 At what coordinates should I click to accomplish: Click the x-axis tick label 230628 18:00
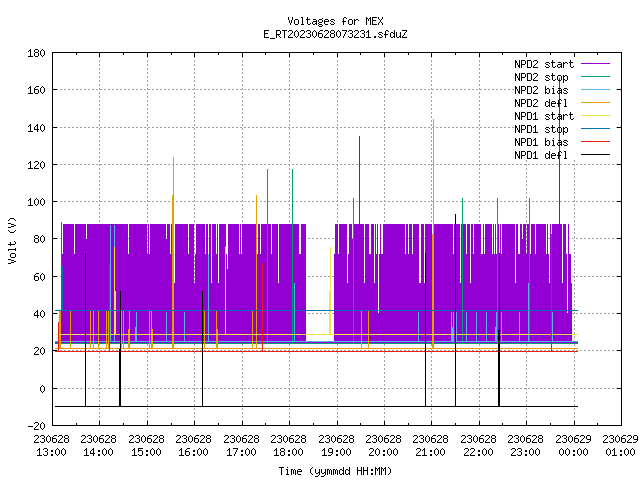pyautogui.click(x=289, y=446)
